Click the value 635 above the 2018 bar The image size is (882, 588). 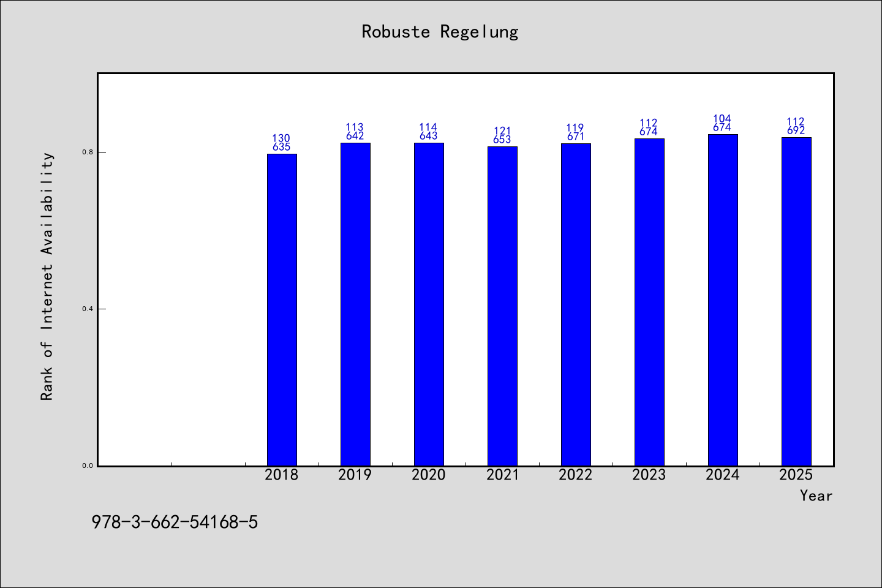coord(282,147)
